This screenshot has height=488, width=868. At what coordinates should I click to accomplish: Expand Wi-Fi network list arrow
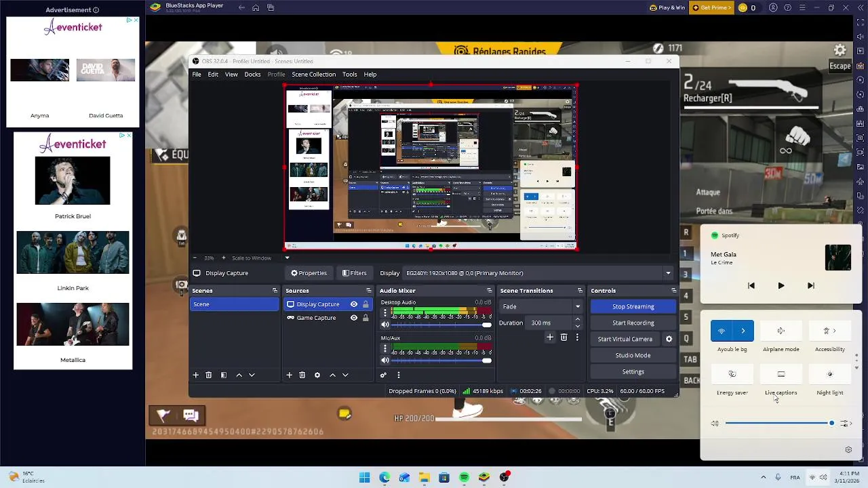tap(743, 331)
